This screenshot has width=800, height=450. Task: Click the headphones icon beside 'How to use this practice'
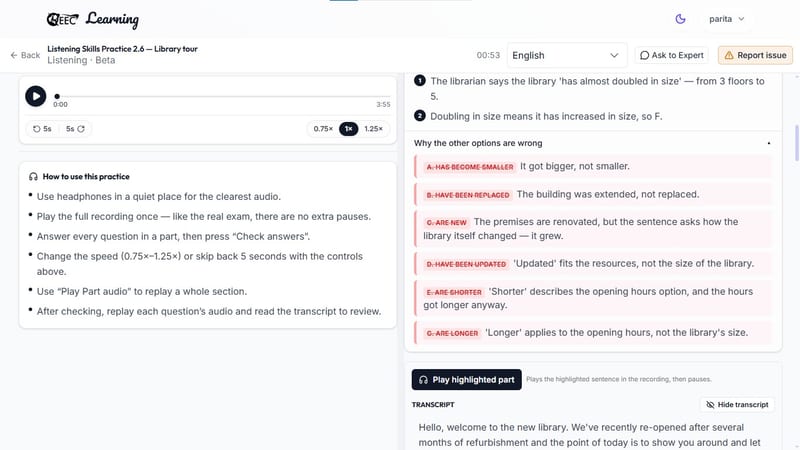pyautogui.click(x=34, y=177)
